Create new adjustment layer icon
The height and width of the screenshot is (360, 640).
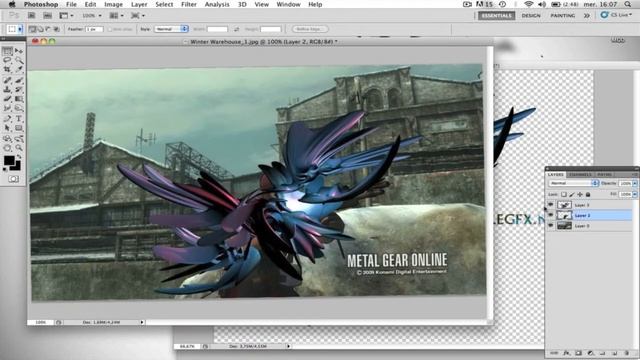coord(590,353)
